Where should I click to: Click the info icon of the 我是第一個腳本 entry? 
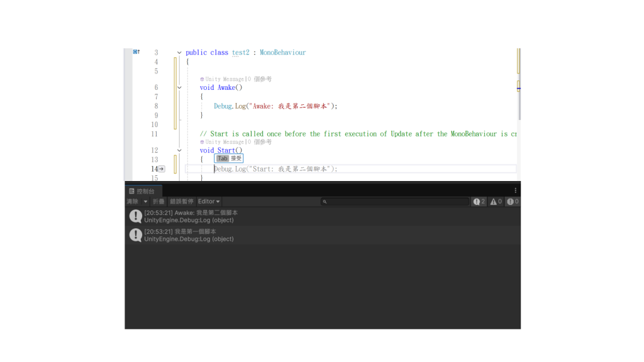(136, 235)
